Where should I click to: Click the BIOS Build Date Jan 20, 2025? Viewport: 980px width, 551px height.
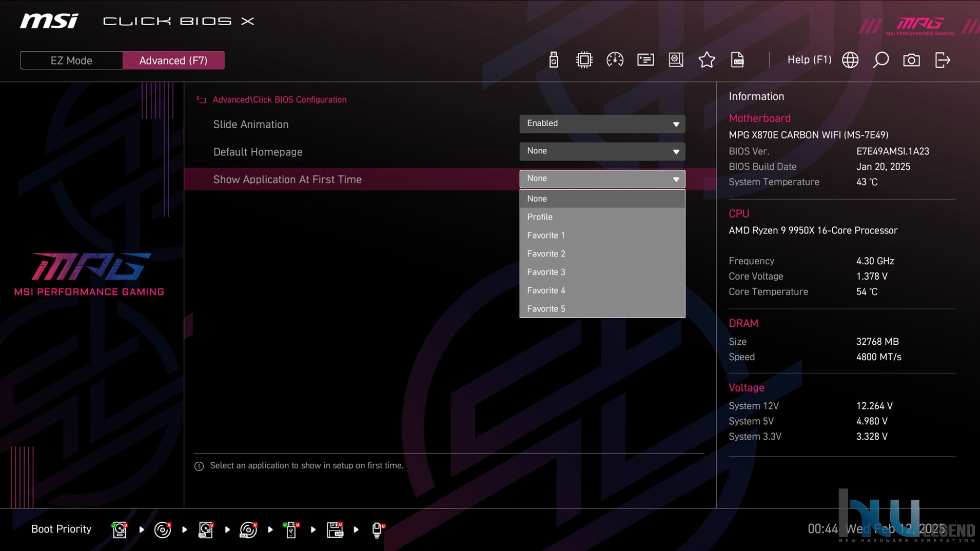(x=883, y=167)
